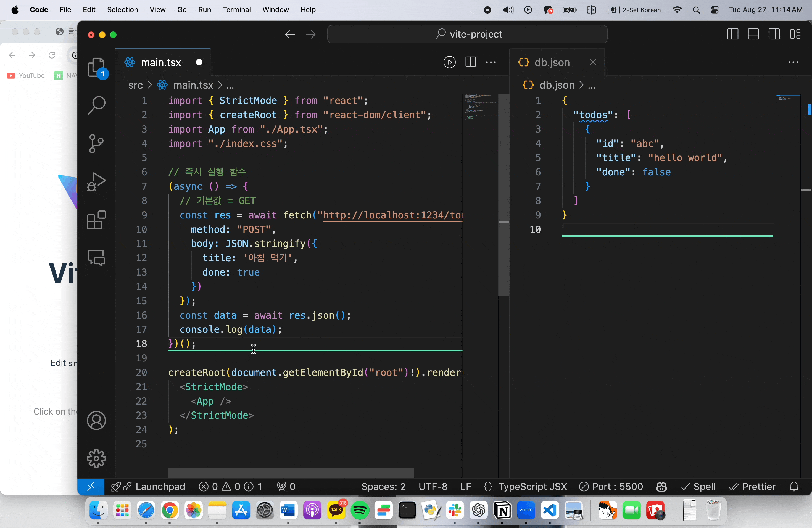This screenshot has height=528, width=812.
Task: Toggle the secondary side bar
Action: click(774, 34)
